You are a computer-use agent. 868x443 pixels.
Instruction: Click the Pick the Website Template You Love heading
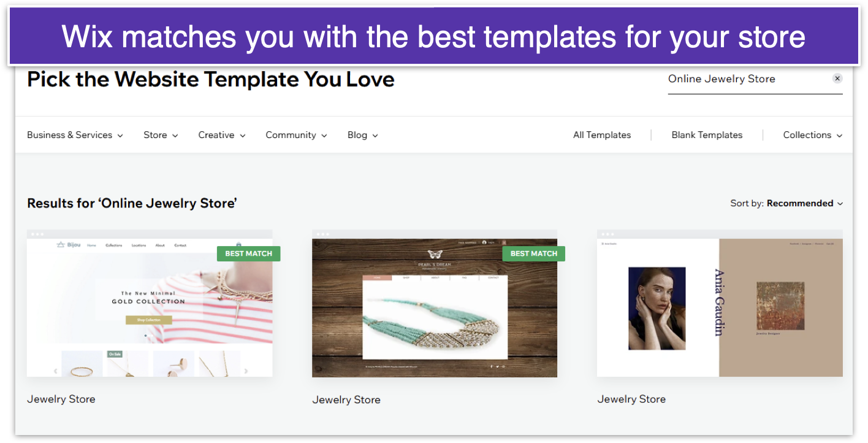point(211,79)
